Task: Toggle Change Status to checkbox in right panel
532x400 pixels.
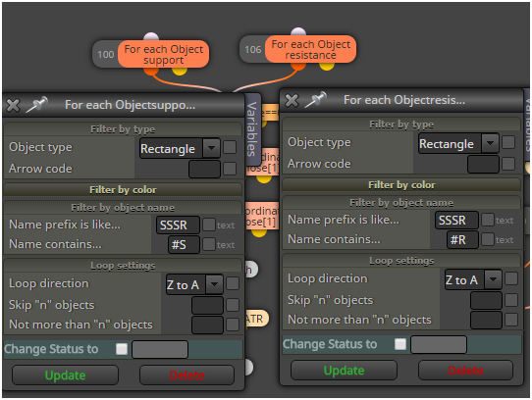Action: pos(400,344)
